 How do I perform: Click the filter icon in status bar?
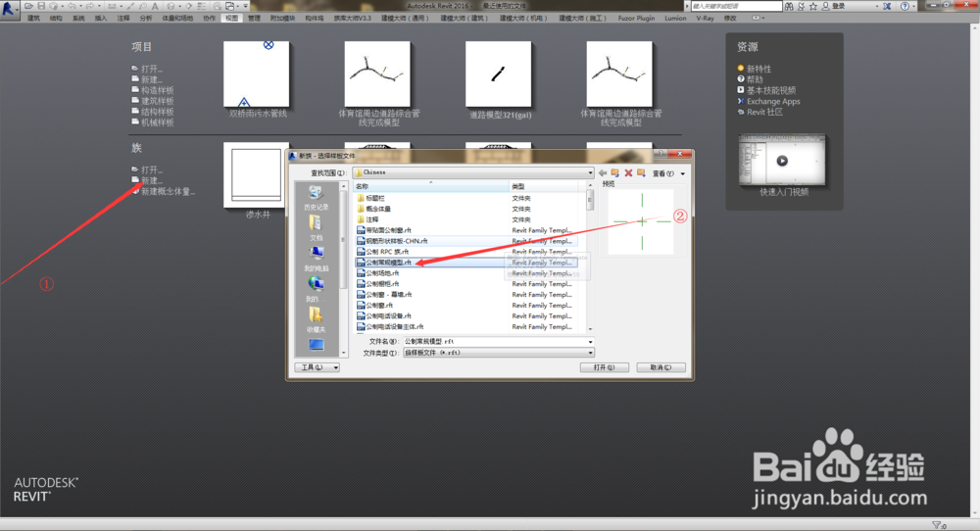(x=936, y=525)
